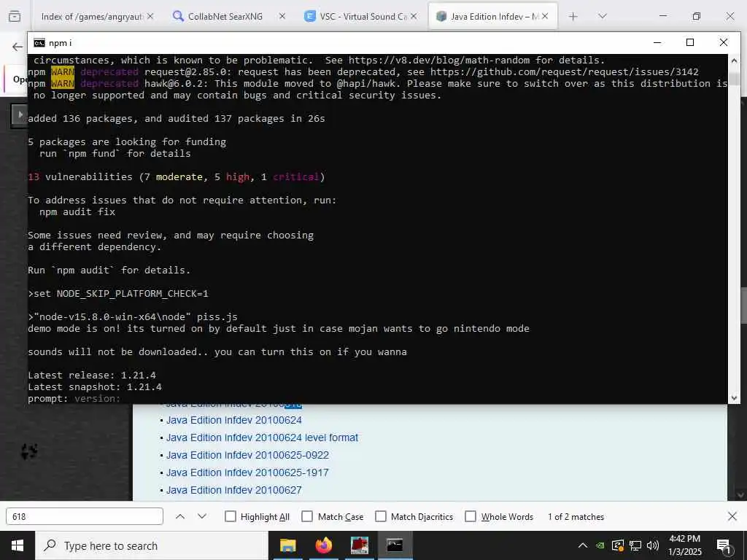The height and width of the screenshot is (560, 747).
Task: Open Java Edition Infdev 20100627 link
Action: (234, 490)
